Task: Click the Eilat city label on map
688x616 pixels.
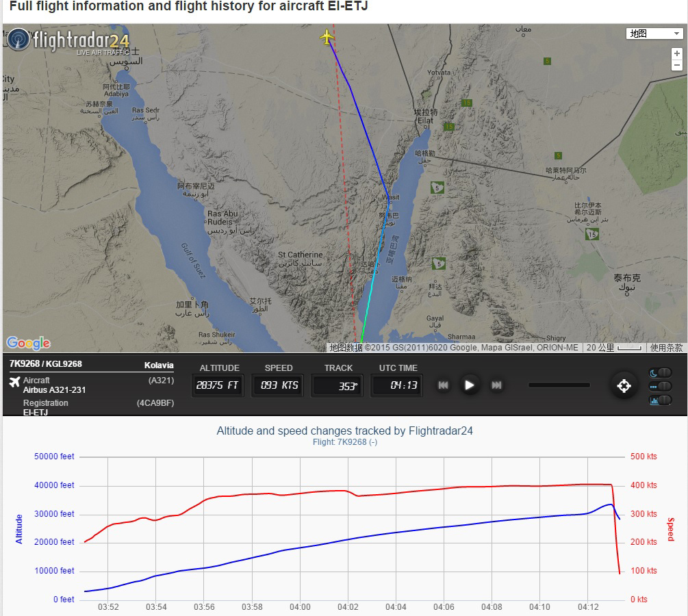Action: pos(426,121)
